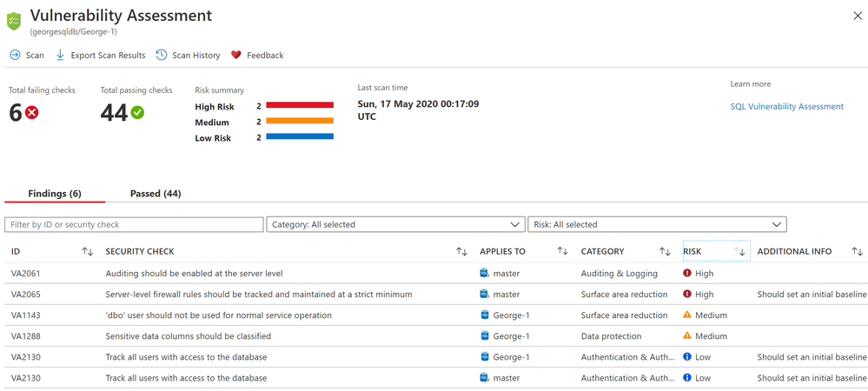Switch to the Passed (44) tab

(x=156, y=193)
